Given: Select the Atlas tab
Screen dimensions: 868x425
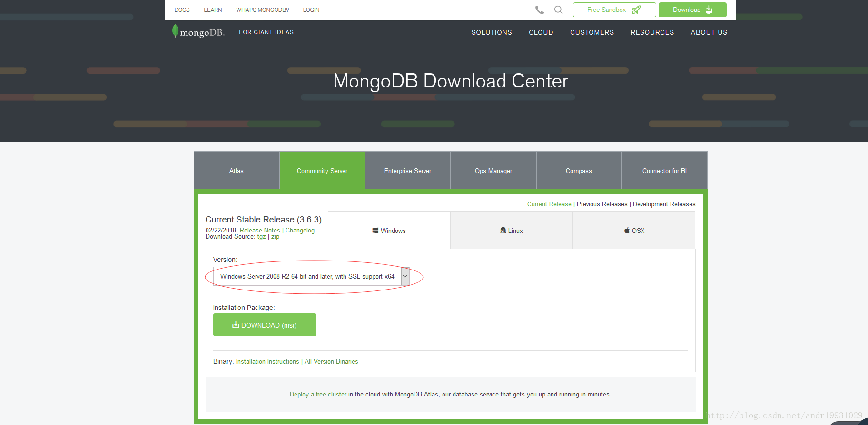Looking at the screenshot, I should [237, 171].
